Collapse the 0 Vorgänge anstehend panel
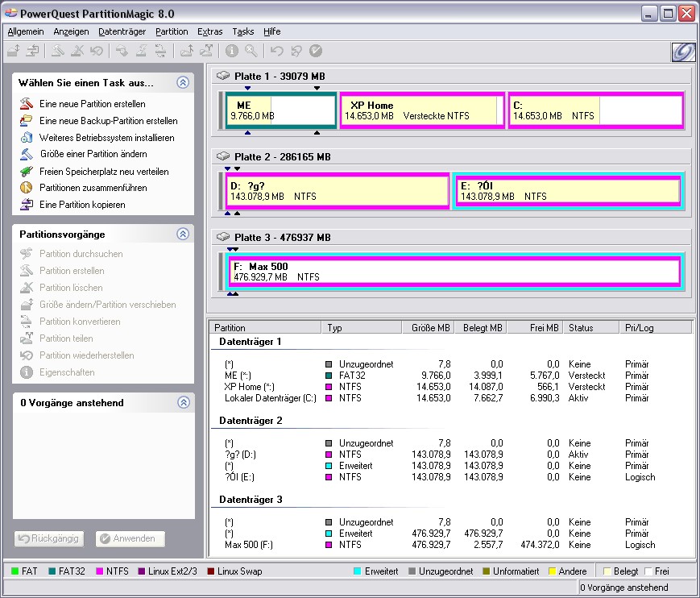700x598 pixels. [x=183, y=402]
